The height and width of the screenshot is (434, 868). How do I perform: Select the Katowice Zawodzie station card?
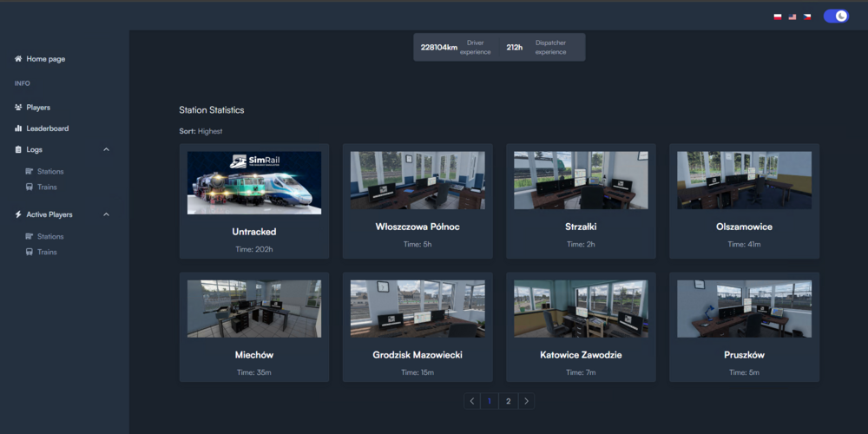[x=581, y=330]
